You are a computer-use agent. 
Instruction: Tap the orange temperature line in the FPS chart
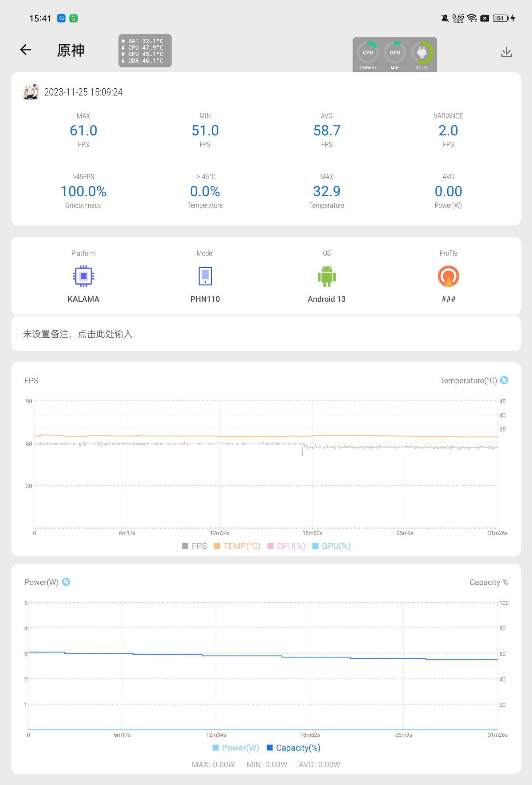(266, 436)
